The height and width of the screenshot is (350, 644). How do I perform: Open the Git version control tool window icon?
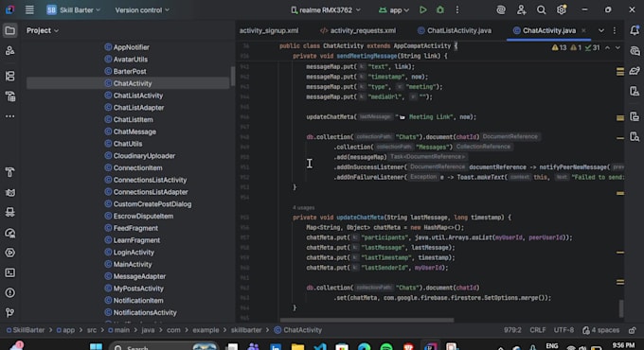(9, 313)
